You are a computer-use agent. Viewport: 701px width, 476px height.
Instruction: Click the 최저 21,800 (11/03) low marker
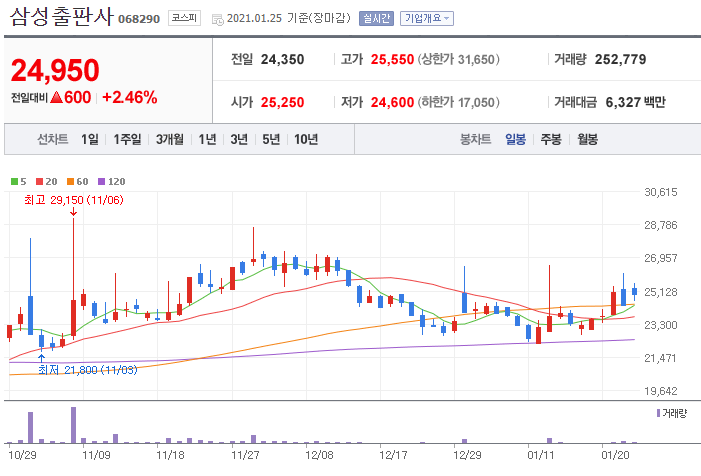tap(88, 370)
